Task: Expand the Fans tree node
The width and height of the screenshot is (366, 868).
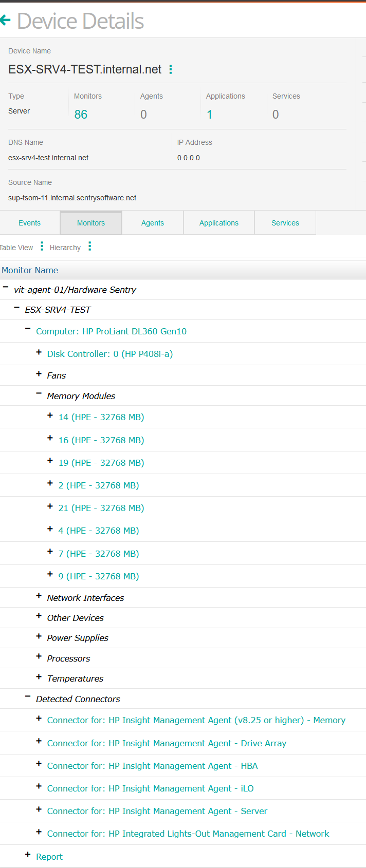Action: (39, 374)
